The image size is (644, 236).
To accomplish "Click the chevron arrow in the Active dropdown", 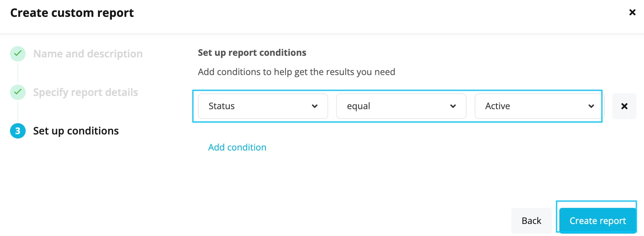I will coord(591,106).
